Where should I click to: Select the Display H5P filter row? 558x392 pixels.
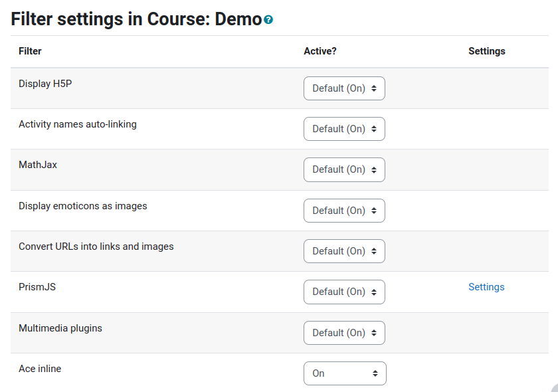(x=45, y=84)
